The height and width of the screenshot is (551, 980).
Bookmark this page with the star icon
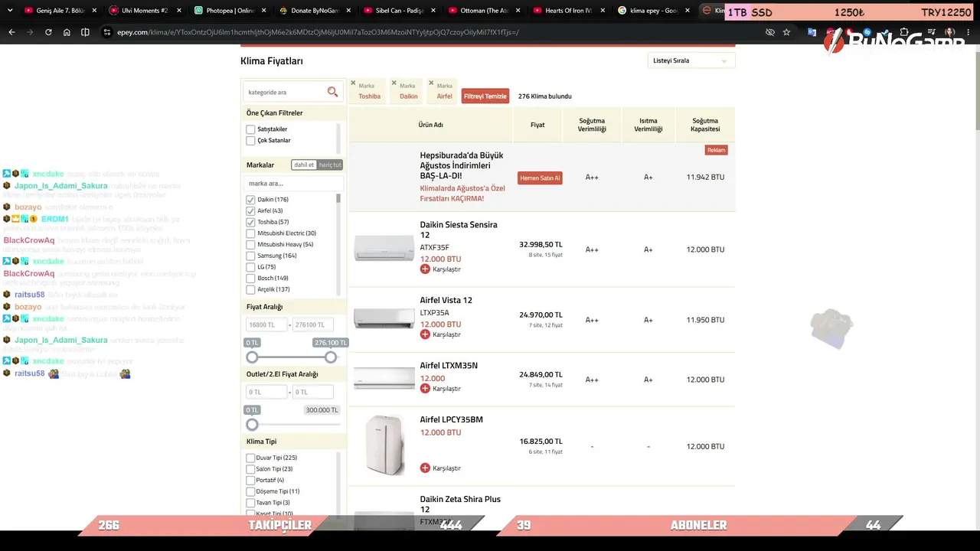point(786,32)
